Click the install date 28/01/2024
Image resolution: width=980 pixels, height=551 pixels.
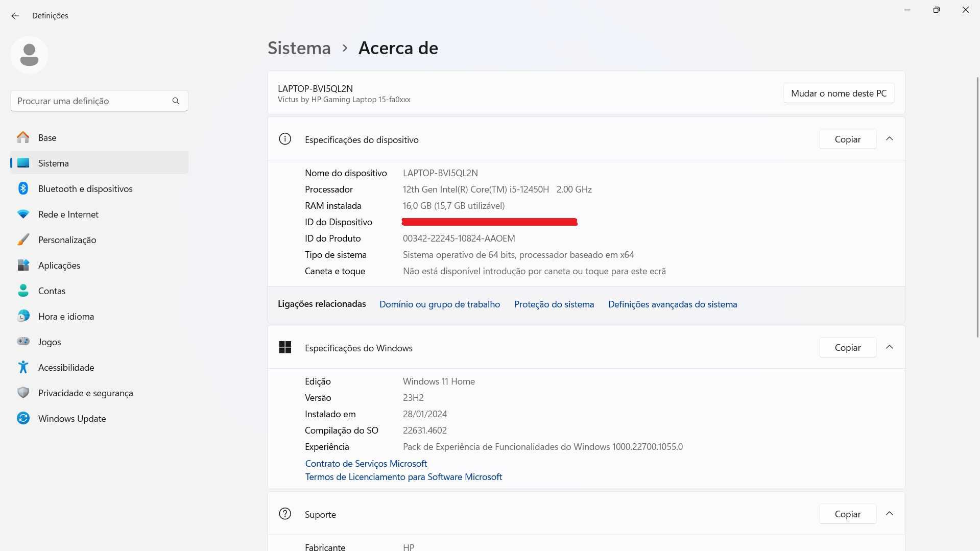pyautogui.click(x=425, y=414)
